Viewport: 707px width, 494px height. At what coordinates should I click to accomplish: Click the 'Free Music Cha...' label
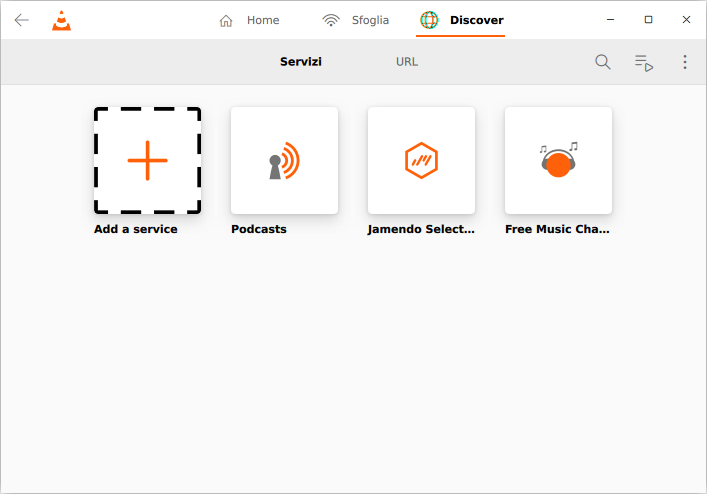(x=557, y=229)
